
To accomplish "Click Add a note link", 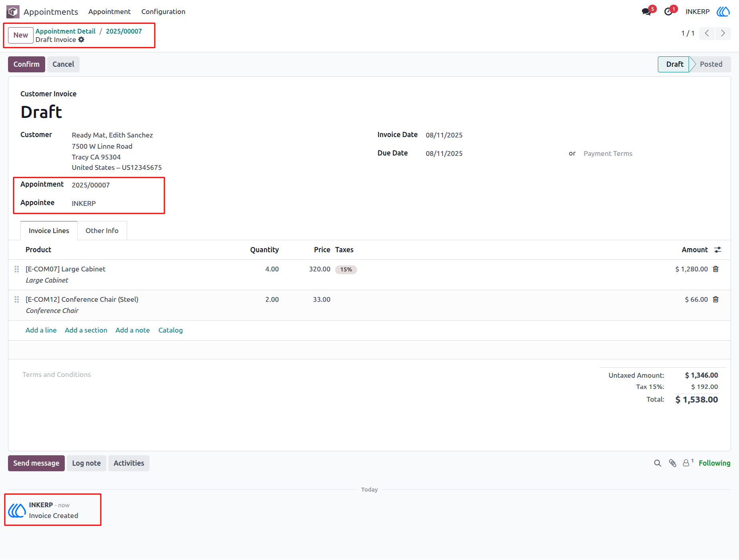I will click(x=133, y=330).
